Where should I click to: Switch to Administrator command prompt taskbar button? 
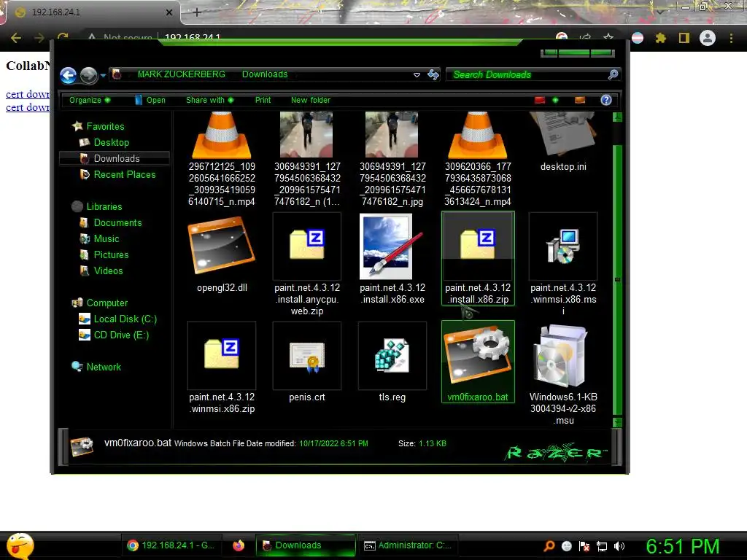pos(408,545)
